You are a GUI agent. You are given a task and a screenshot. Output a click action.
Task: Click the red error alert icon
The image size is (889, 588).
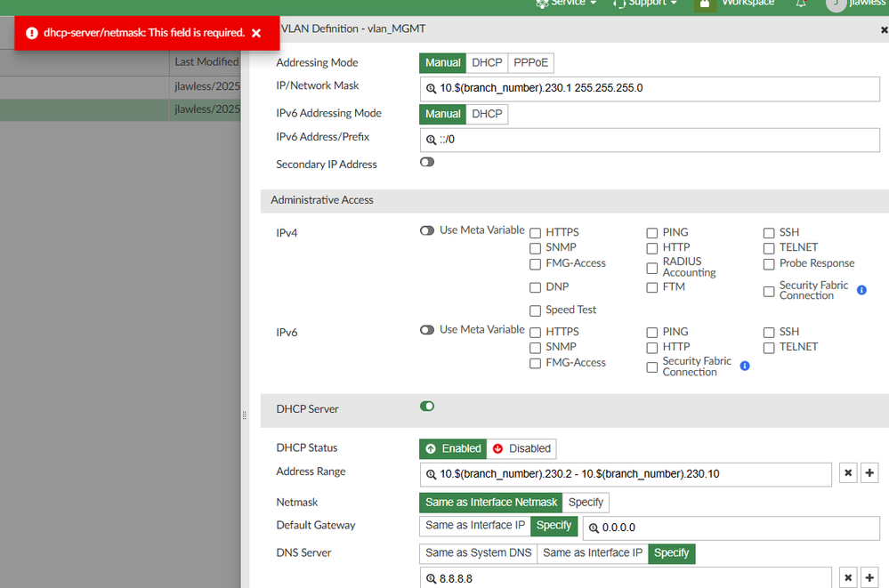pyautogui.click(x=32, y=33)
